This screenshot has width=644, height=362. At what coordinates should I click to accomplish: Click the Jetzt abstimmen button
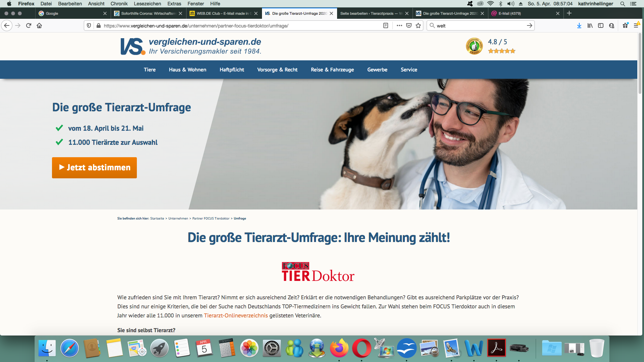click(94, 168)
